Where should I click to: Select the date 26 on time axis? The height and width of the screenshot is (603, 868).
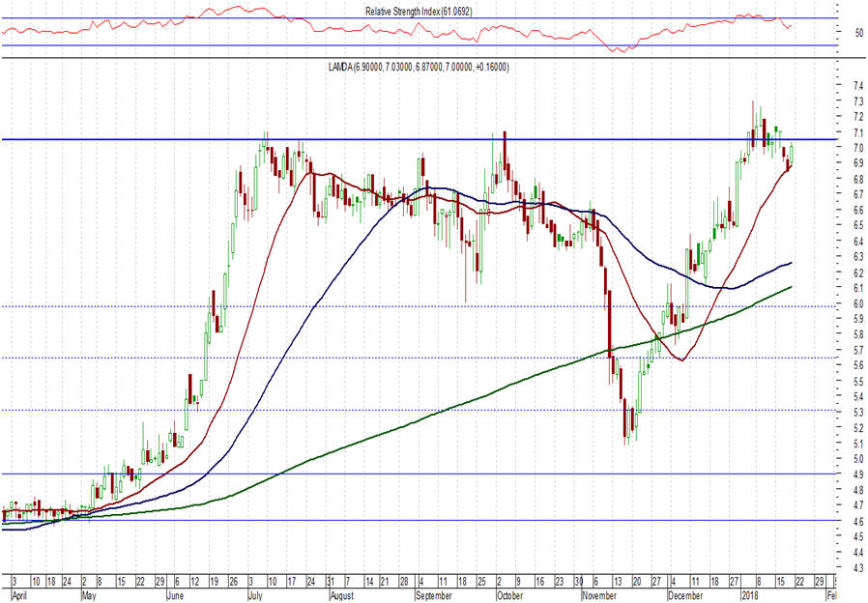233,582
